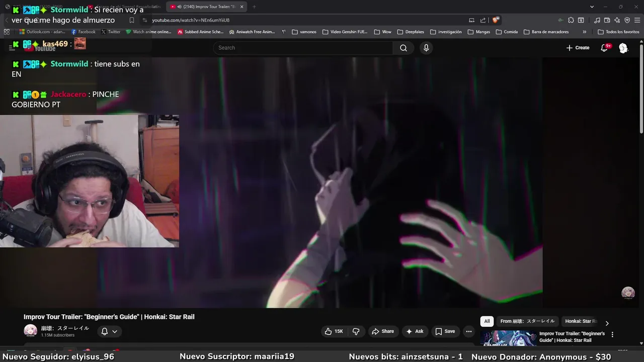
Task: Like the video with thumbs-up 15K
Action: pyautogui.click(x=334, y=331)
